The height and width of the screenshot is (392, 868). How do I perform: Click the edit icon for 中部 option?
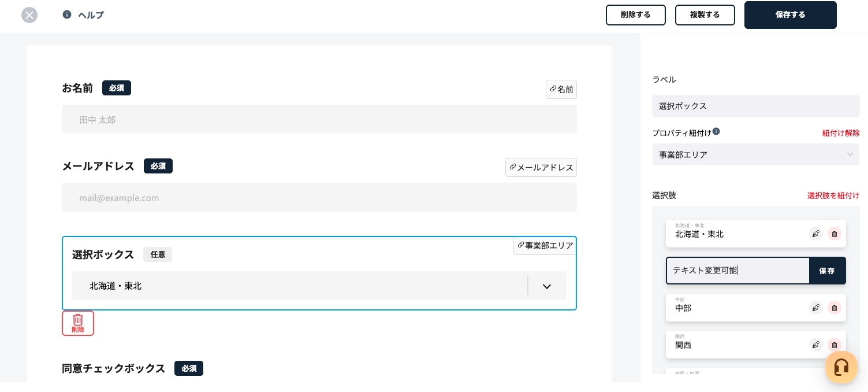tap(816, 308)
